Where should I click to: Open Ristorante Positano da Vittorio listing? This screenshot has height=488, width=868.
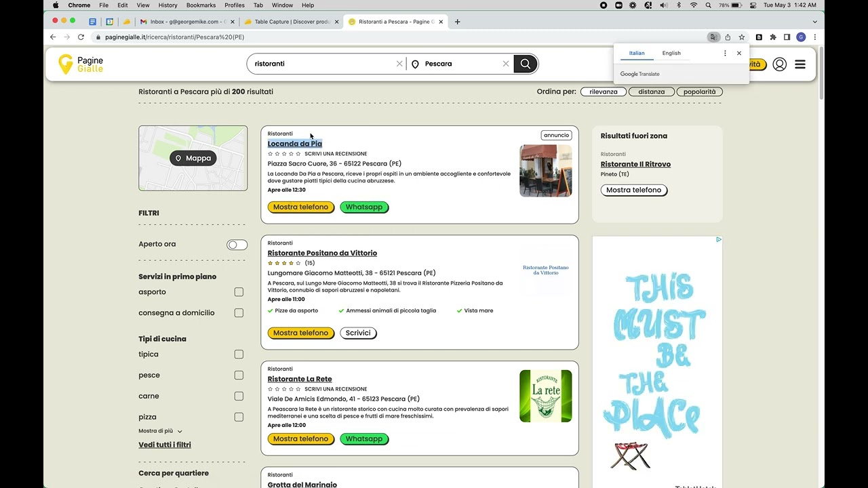[x=322, y=253]
